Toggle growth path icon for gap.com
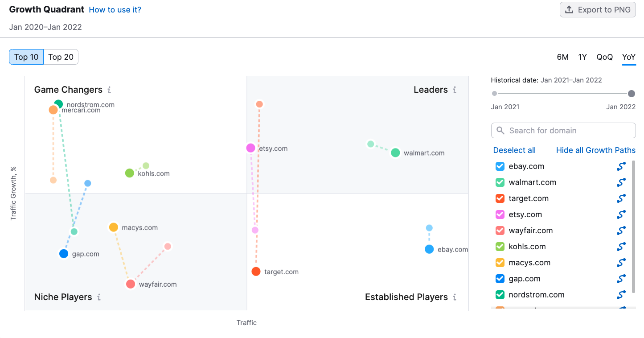This screenshot has height=338, width=644. pos(621,279)
